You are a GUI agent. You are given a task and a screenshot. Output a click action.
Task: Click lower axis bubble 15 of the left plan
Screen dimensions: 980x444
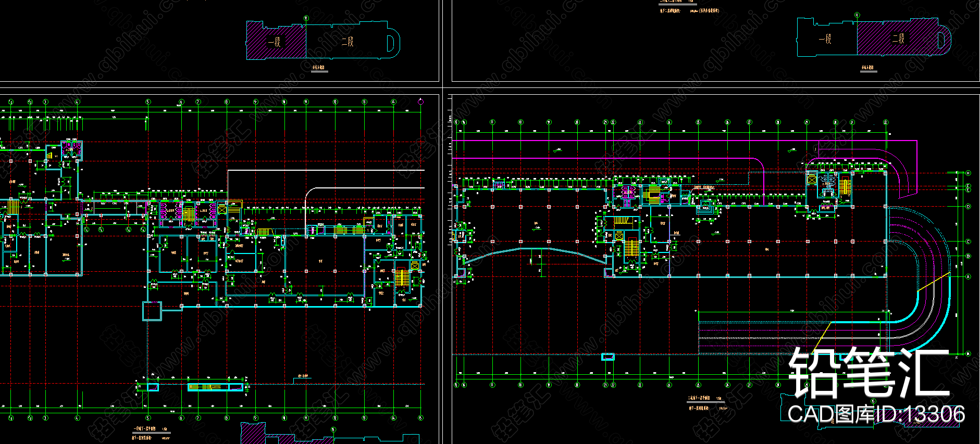[x=421, y=417]
